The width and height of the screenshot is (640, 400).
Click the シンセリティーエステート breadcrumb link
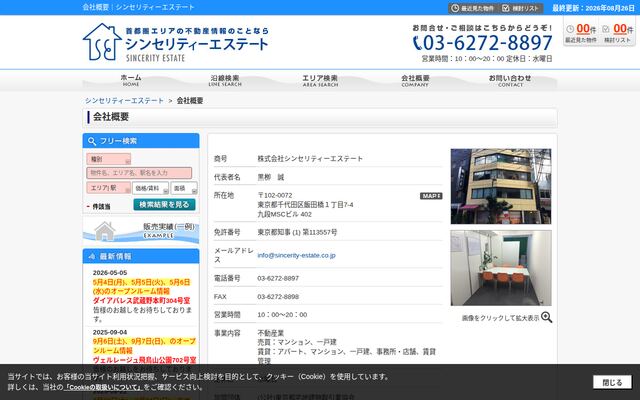(x=124, y=100)
